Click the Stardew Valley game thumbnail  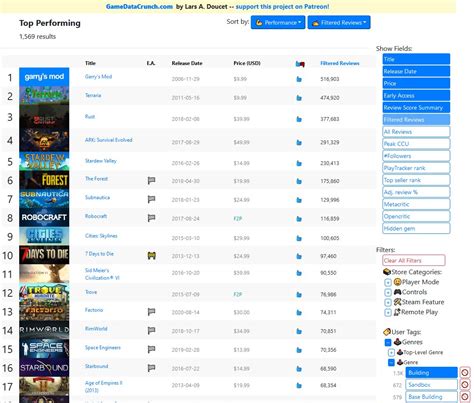[x=44, y=162]
